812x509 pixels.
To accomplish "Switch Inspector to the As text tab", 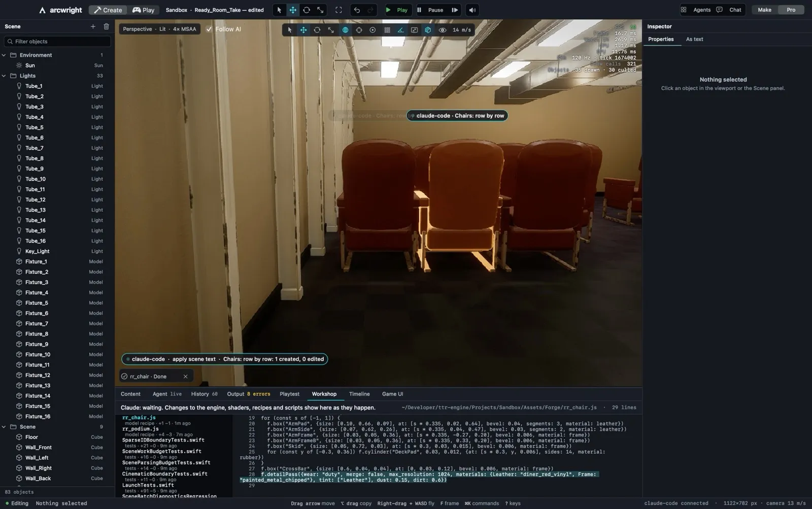I will (x=694, y=39).
